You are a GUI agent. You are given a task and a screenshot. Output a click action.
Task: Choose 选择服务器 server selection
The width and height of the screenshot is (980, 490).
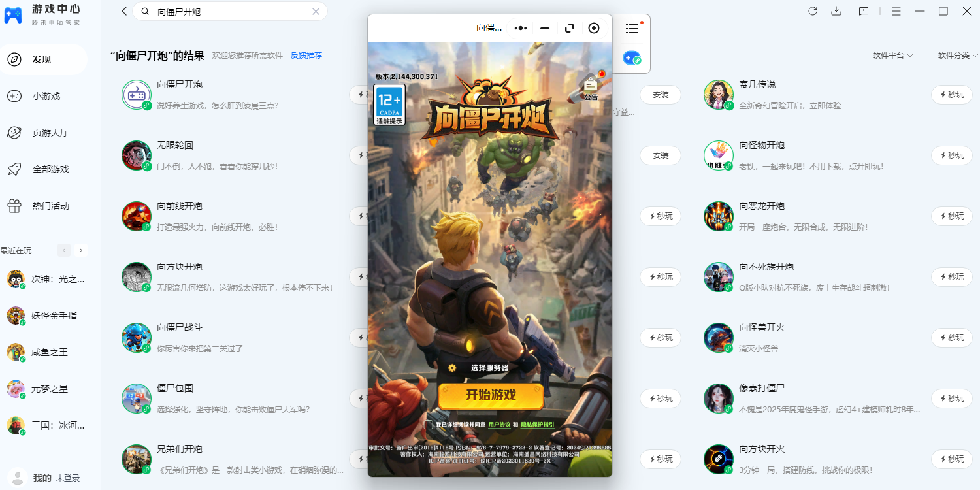pyautogui.click(x=489, y=368)
